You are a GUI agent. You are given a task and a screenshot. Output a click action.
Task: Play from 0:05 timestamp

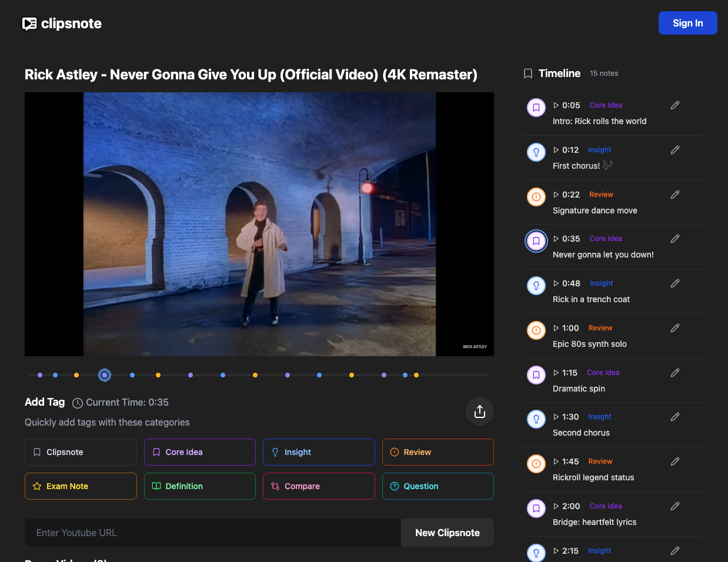567,105
